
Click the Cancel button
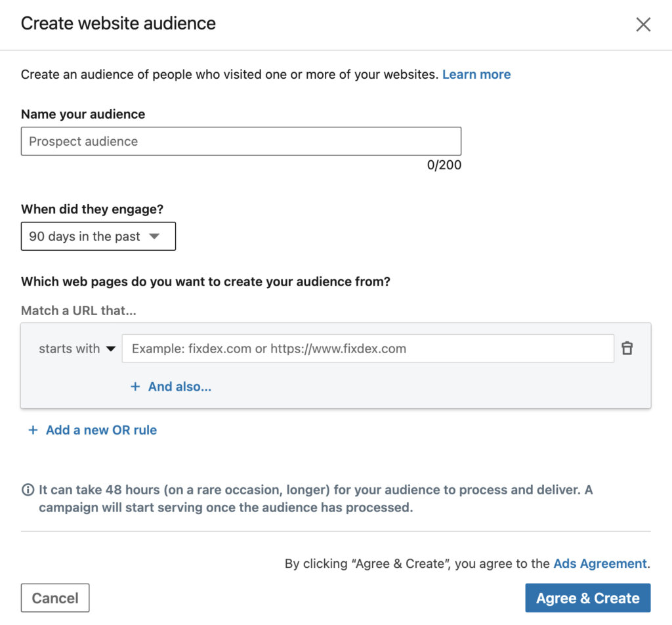coord(55,597)
